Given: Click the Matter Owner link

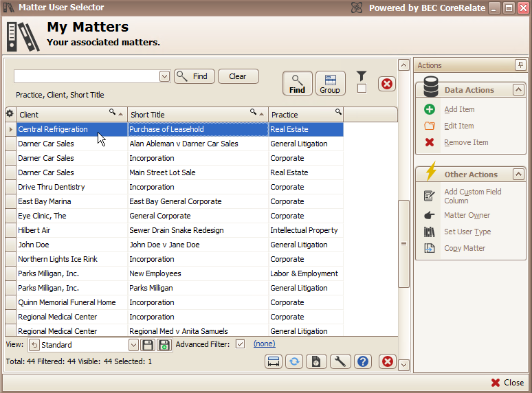Looking at the screenshot, I should [x=467, y=215].
